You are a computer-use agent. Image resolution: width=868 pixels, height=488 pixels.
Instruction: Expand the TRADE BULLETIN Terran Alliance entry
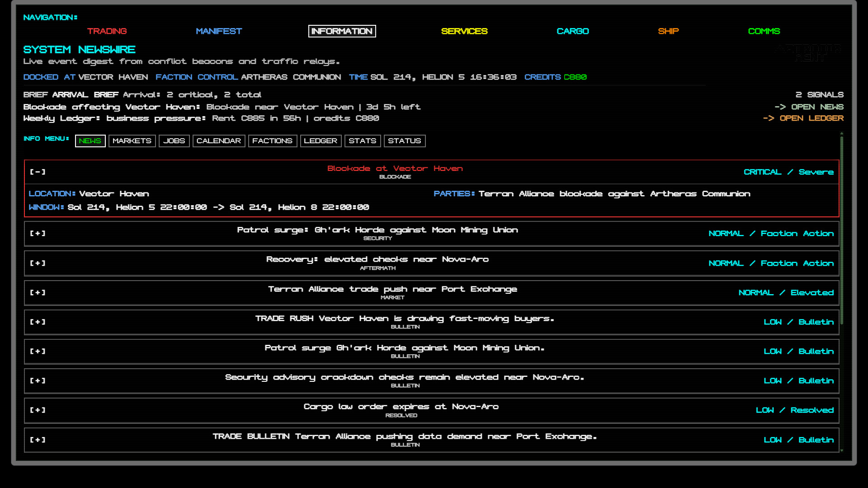coord(38,440)
